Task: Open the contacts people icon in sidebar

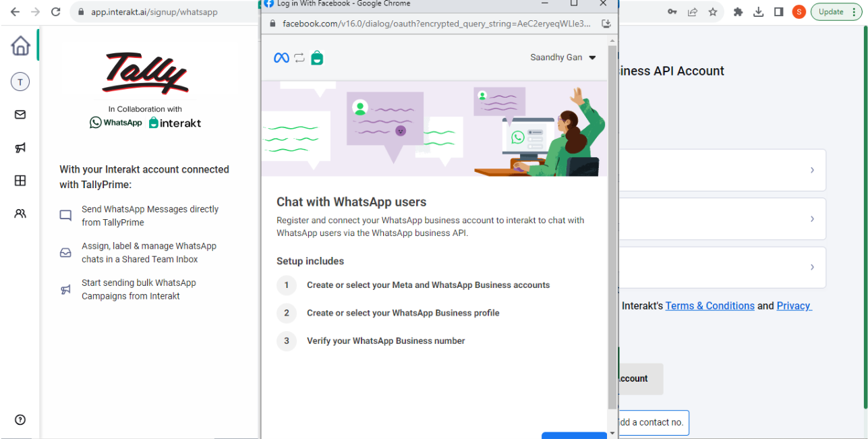Action: (20, 214)
